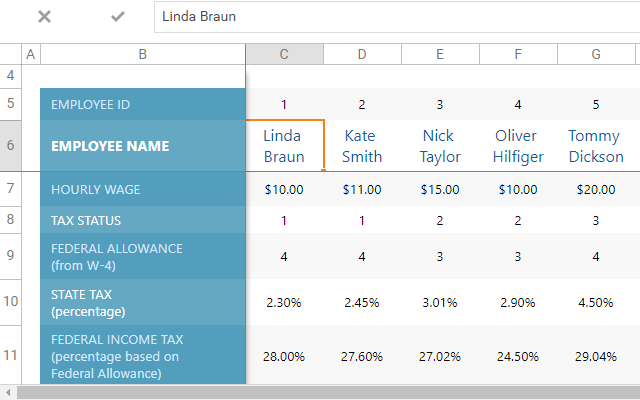Select row 6 header
Screen dimensions: 640x400
click(x=10, y=146)
